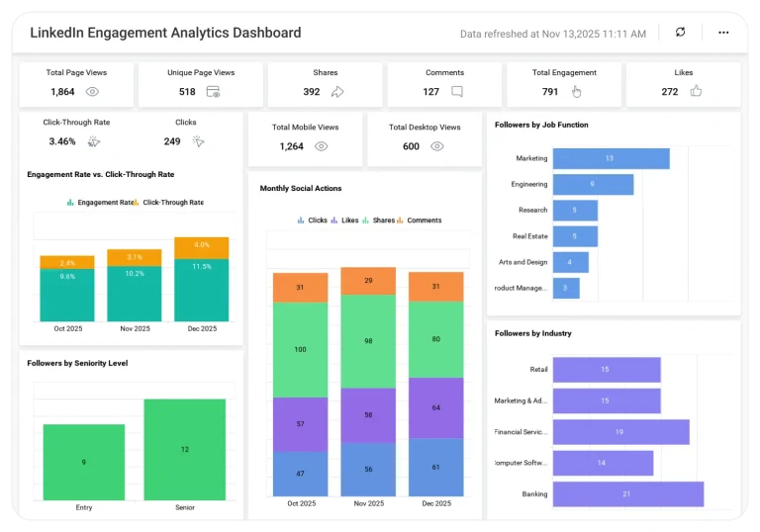Click the Clicks cursor icon
Viewport: 760px width, 532px height.
[198, 141]
